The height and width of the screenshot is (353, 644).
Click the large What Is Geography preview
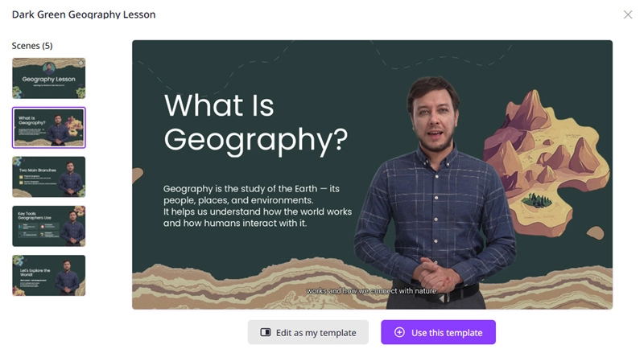[372, 174]
